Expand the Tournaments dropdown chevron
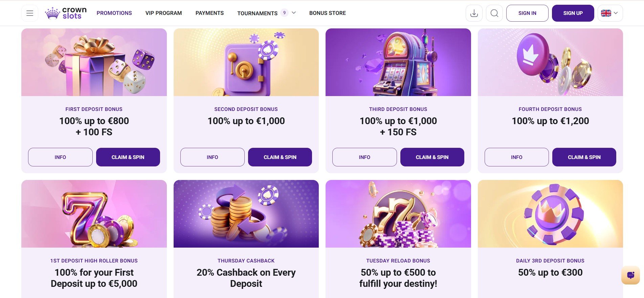The width and height of the screenshot is (644, 298). tap(294, 13)
